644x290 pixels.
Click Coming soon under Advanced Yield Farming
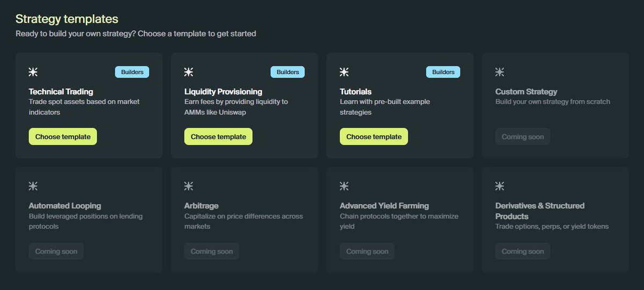pos(368,251)
